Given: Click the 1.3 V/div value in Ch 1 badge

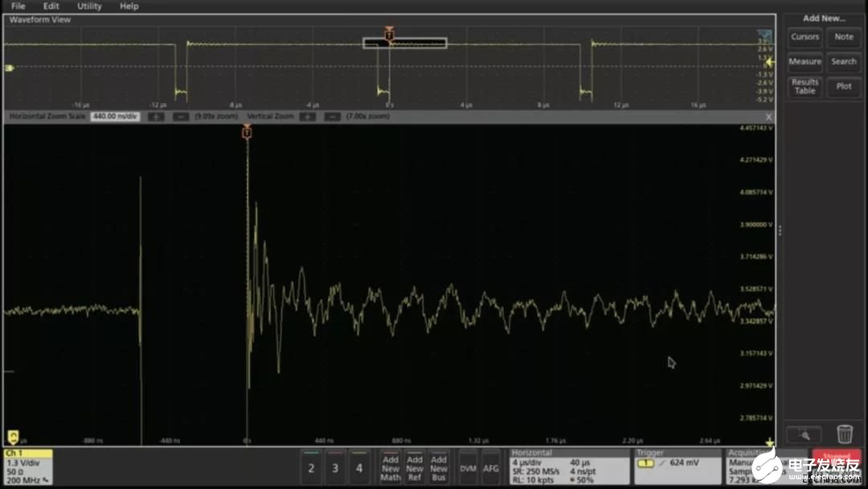Looking at the screenshot, I should 23,463.
